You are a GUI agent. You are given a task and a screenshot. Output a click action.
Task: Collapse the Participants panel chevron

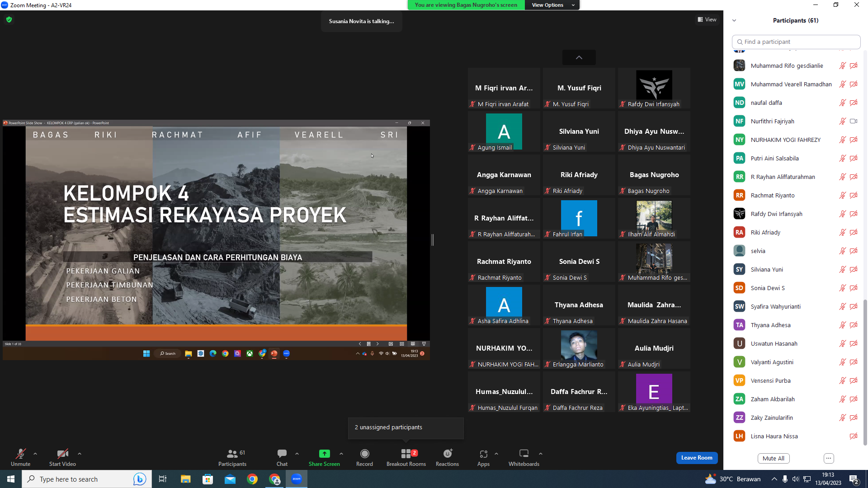click(734, 20)
